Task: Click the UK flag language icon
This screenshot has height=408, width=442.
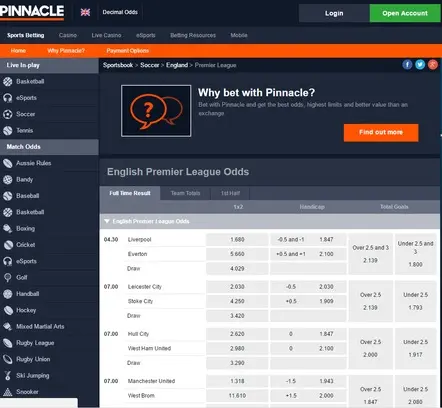Action: 85,12
